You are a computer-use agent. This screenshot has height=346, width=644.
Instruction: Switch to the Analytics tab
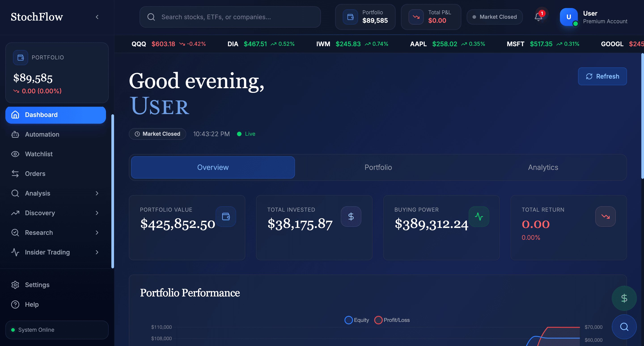point(543,167)
